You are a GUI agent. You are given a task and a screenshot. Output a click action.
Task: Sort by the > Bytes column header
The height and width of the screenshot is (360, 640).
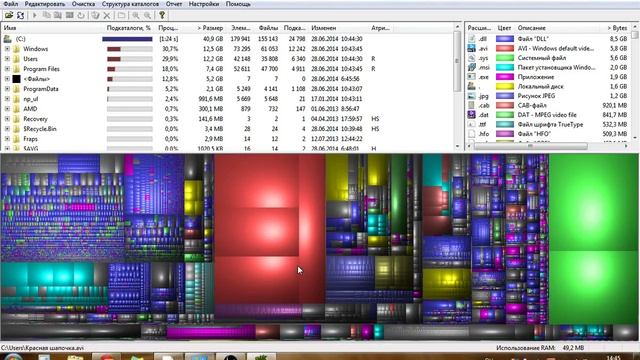[614, 28]
